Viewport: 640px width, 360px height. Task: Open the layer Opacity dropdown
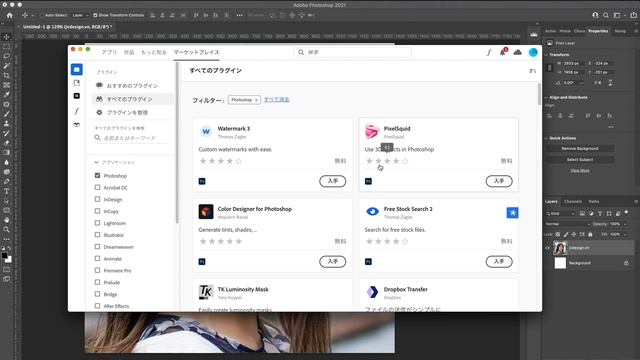[x=625, y=224]
